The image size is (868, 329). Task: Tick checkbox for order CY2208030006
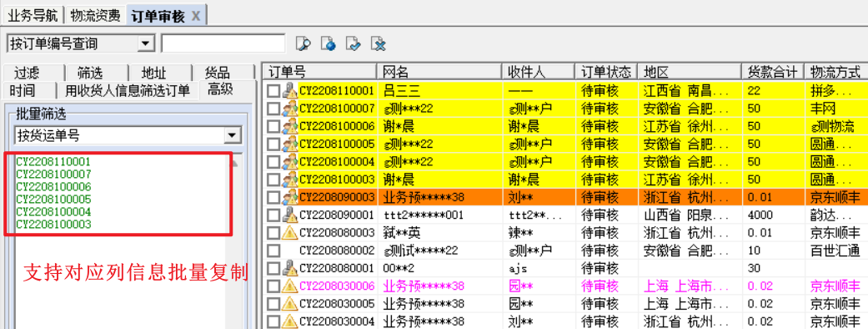(x=273, y=286)
